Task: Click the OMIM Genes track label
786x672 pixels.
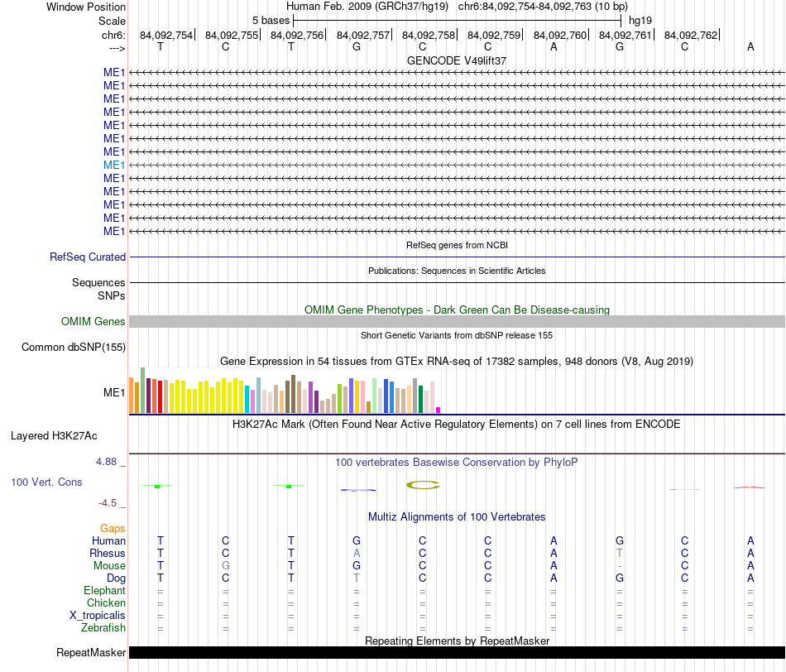Action: 93,321
